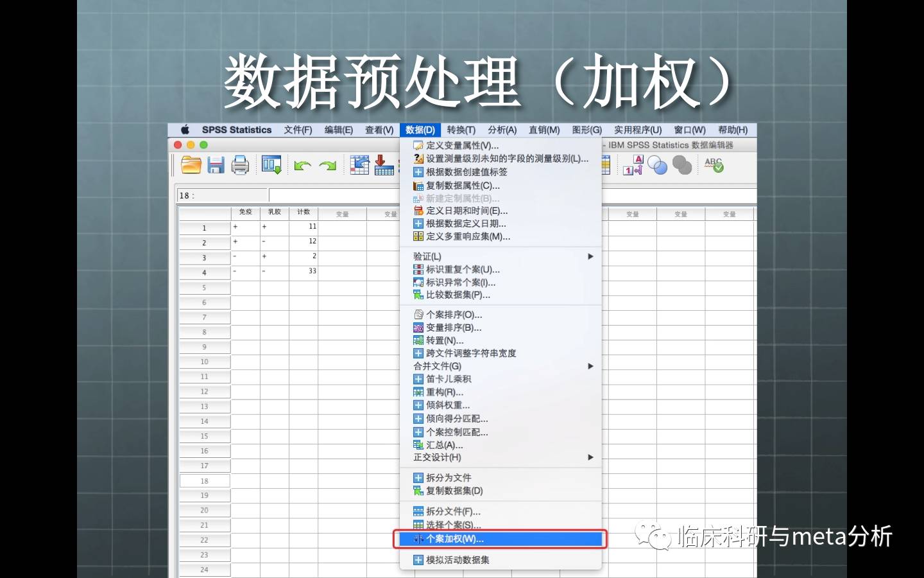The width and height of the screenshot is (924, 578).
Task: Expand the 正交设计(H) submenu
Action: (x=501, y=457)
